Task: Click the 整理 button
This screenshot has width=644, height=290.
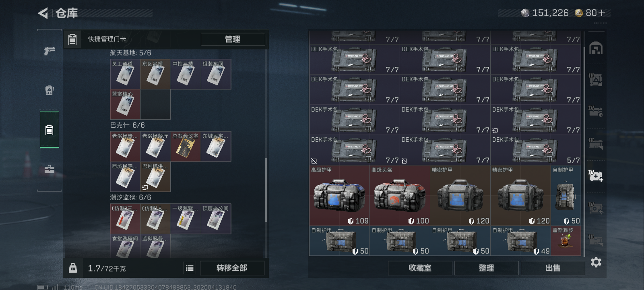Action: click(x=486, y=268)
